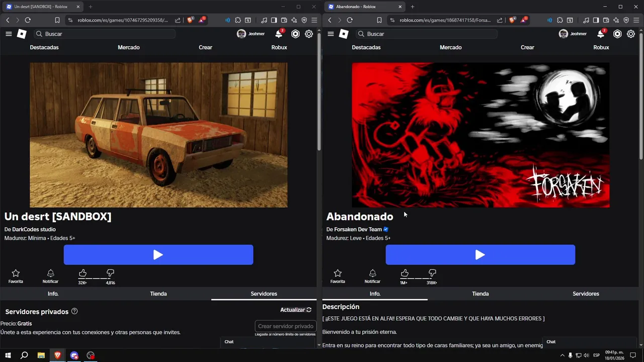The width and height of the screenshot is (644, 362).
Task: Open Destacadas in the left window navigation
Action: click(x=44, y=47)
